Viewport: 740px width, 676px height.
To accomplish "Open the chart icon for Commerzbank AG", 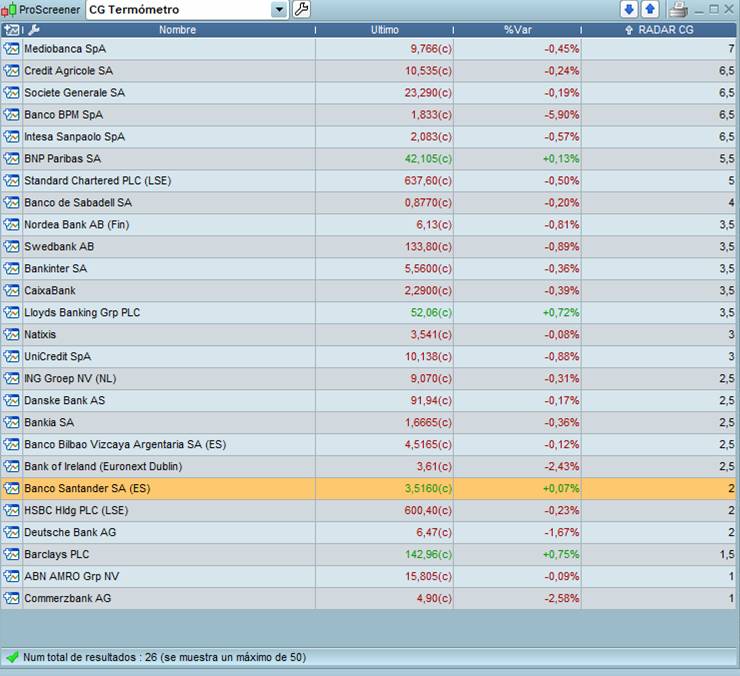I will tap(11, 599).
